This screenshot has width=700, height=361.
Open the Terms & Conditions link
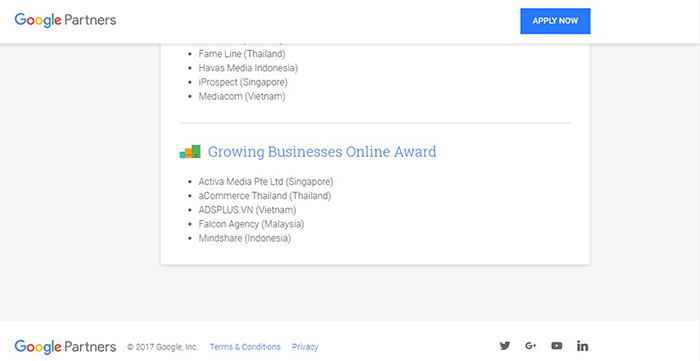245,347
